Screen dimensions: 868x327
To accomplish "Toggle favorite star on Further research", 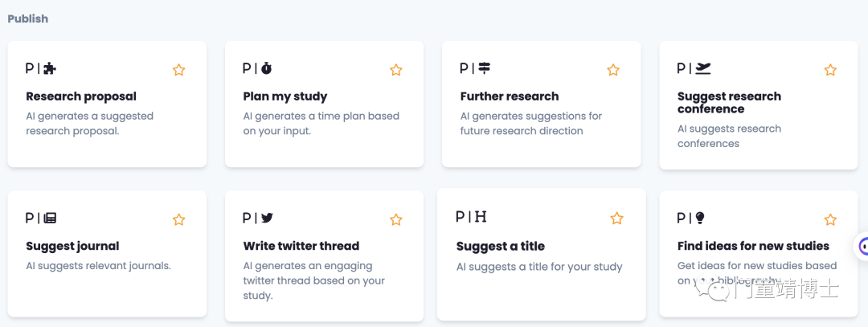I will (612, 70).
